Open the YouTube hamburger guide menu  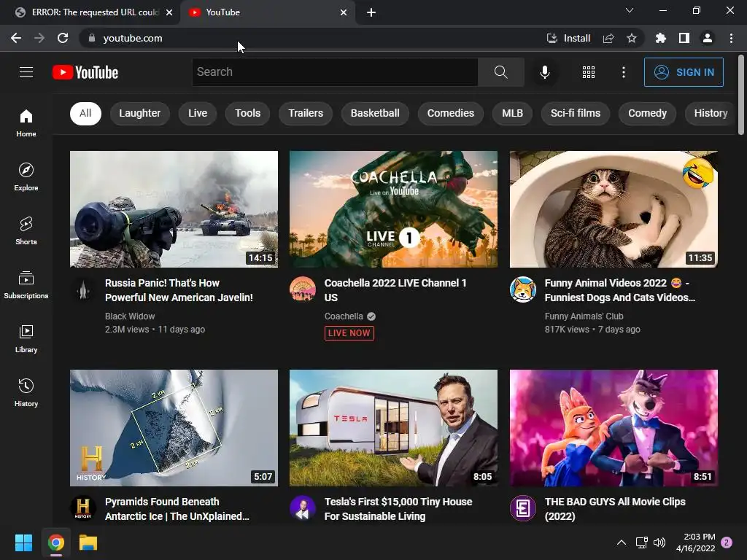click(26, 72)
